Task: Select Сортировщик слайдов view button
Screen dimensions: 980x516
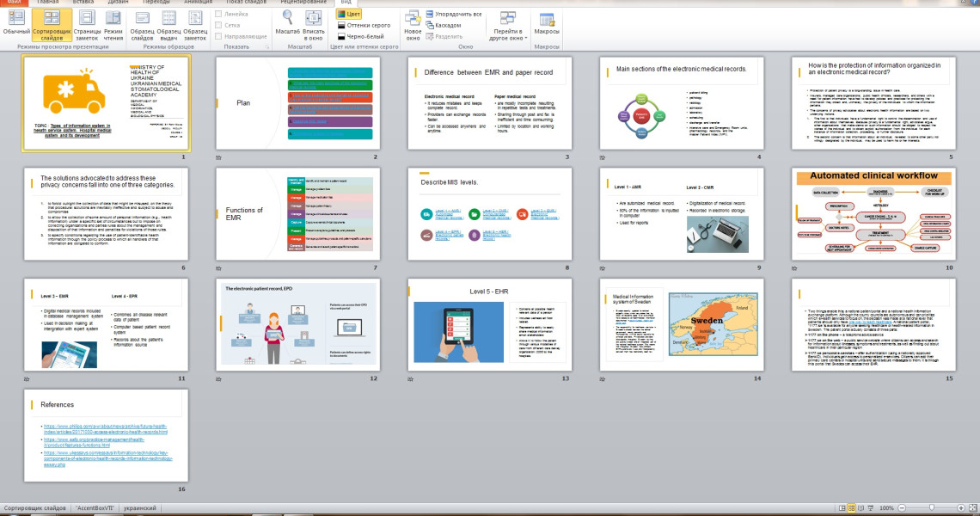Action: (52, 25)
